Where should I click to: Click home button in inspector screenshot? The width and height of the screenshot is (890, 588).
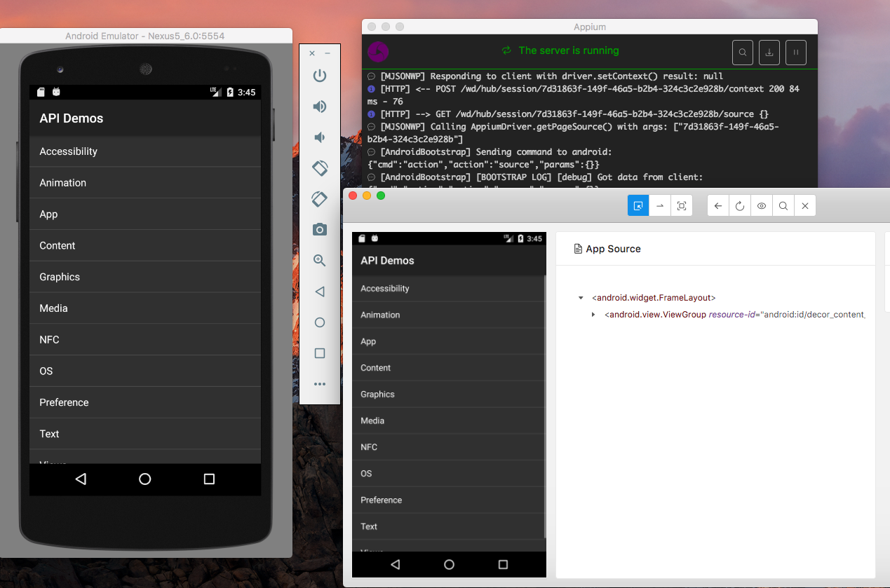coord(449,564)
